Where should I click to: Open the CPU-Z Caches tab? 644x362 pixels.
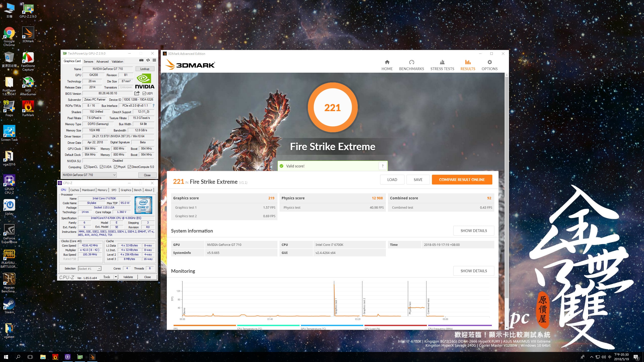[74, 190]
